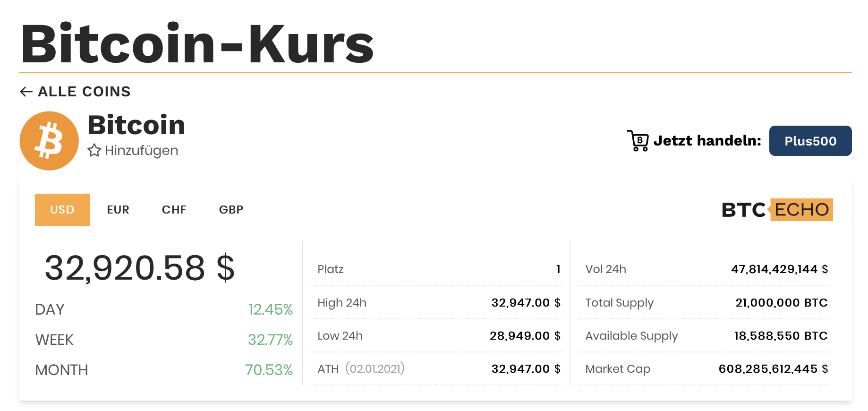868x411 pixels.
Task: Click the WEEK change percentage 32.77%
Action: [270, 340]
